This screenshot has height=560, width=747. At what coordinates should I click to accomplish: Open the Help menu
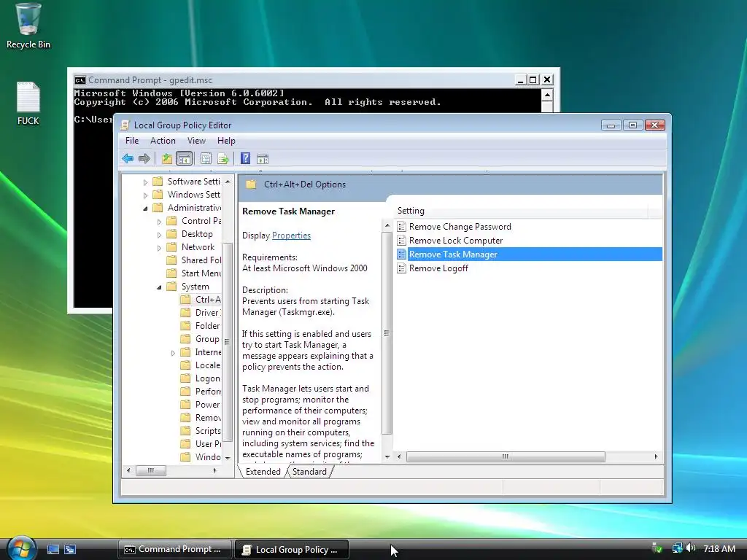226,141
